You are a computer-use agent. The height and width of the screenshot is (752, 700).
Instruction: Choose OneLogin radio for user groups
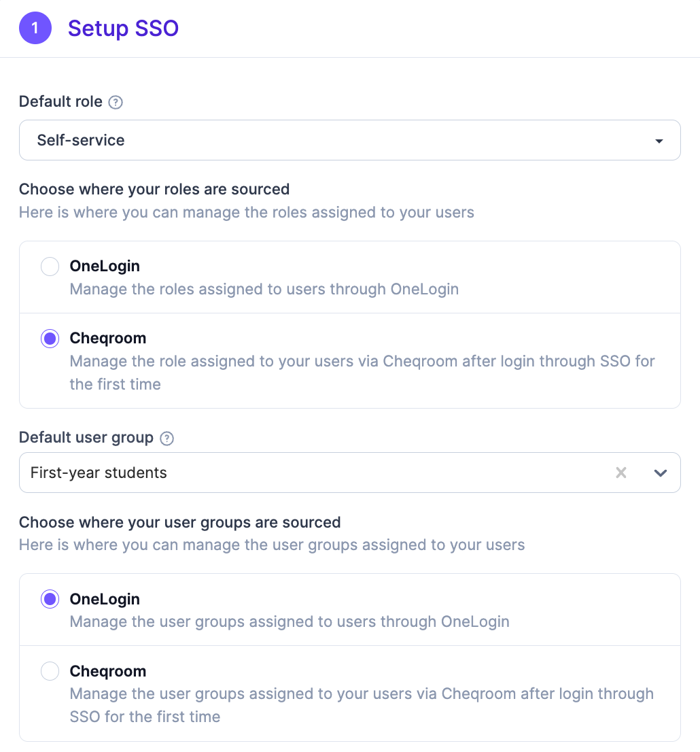pos(50,599)
